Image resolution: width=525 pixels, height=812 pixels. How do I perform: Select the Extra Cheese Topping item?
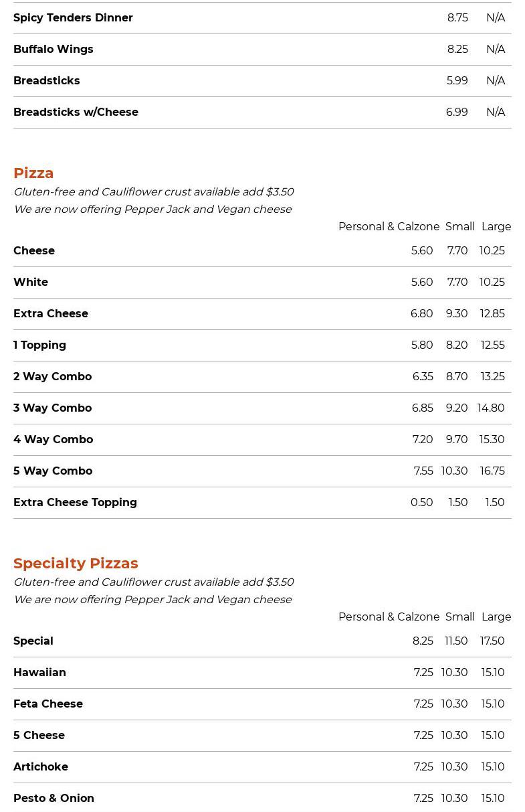coord(75,502)
